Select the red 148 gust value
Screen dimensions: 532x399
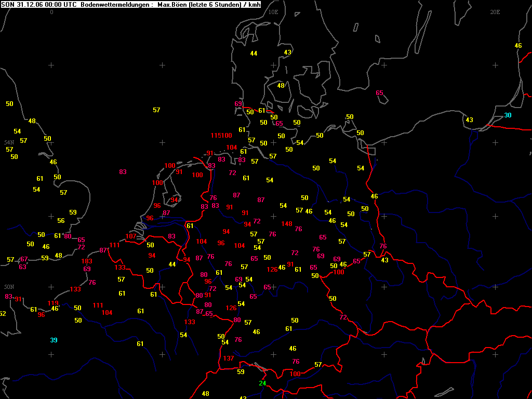tap(287, 223)
